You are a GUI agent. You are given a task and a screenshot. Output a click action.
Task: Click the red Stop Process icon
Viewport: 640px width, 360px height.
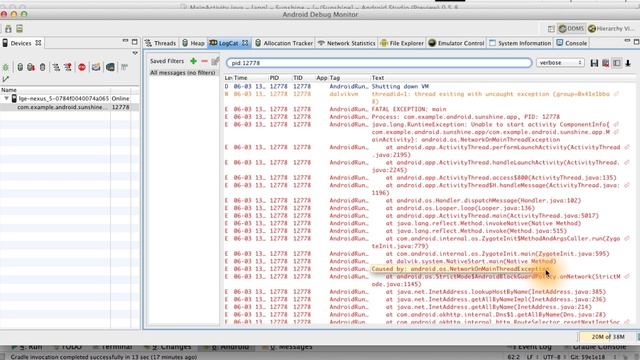(x=82, y=67)
